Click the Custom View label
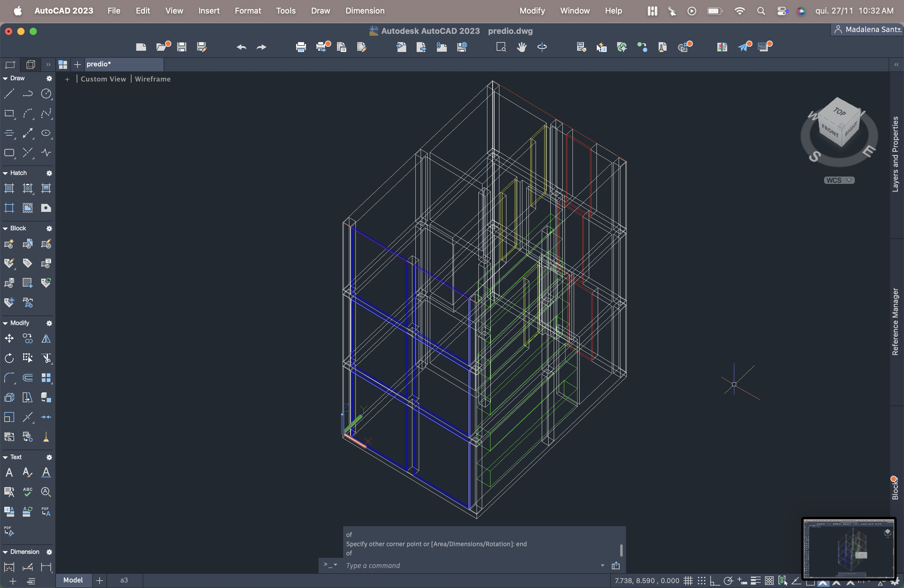The height and width of the screenshot is (588, 904). (103, 79)
